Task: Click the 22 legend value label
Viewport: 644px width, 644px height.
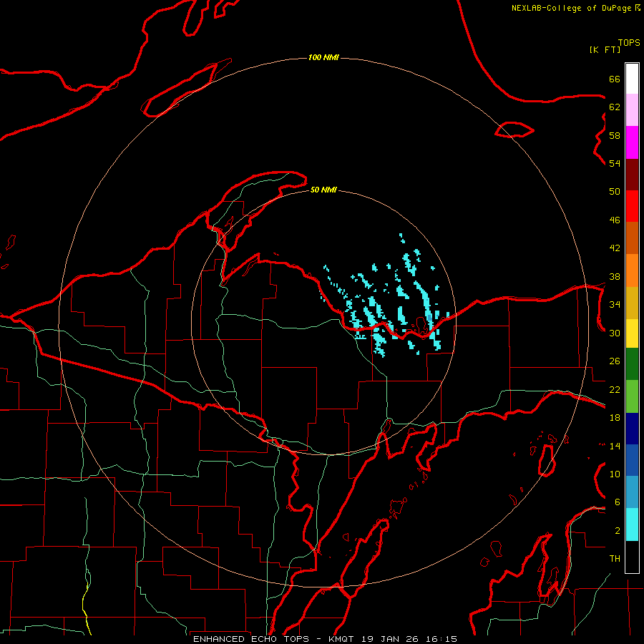Action: pos(615,389)
